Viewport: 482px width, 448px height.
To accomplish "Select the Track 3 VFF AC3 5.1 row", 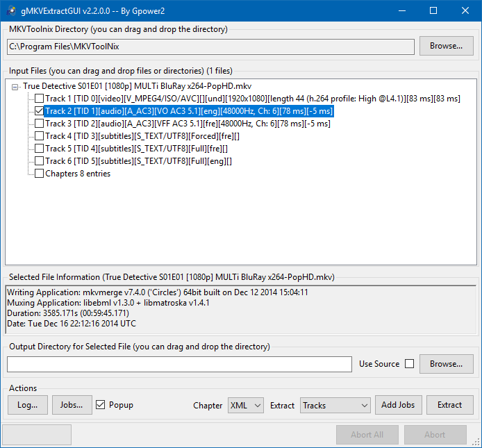I will pos(188,124).
